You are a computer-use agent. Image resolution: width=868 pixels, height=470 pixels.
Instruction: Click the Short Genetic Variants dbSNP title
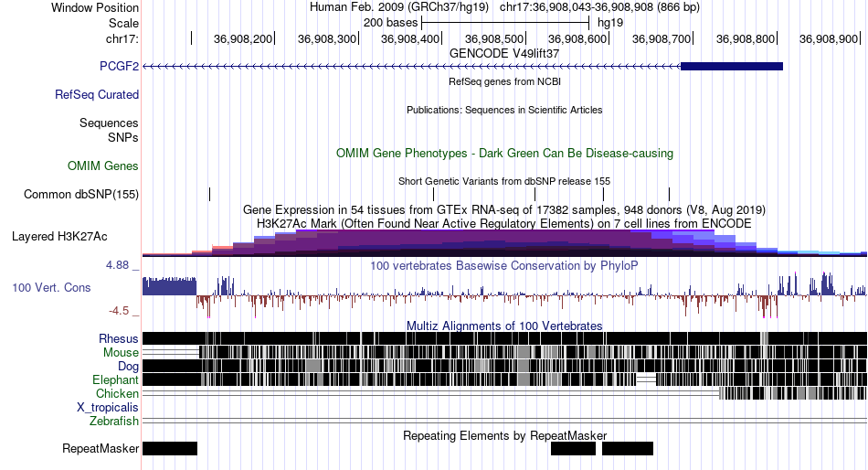coord(504,181)
